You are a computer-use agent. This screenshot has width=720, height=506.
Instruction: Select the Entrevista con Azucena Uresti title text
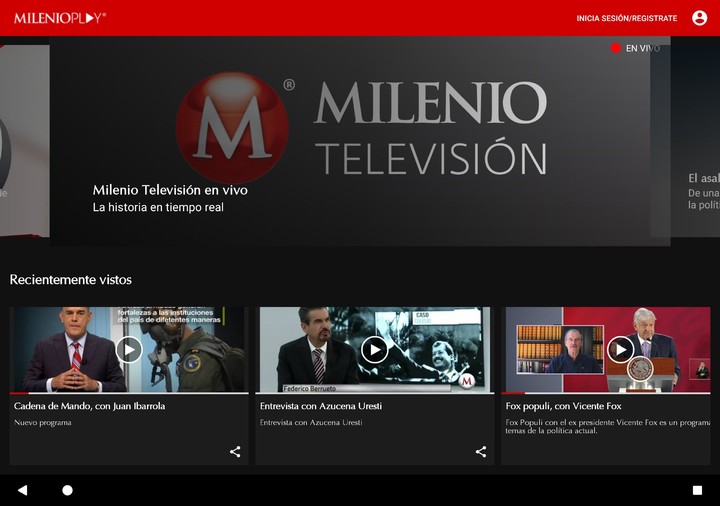[x=320, y=406]
